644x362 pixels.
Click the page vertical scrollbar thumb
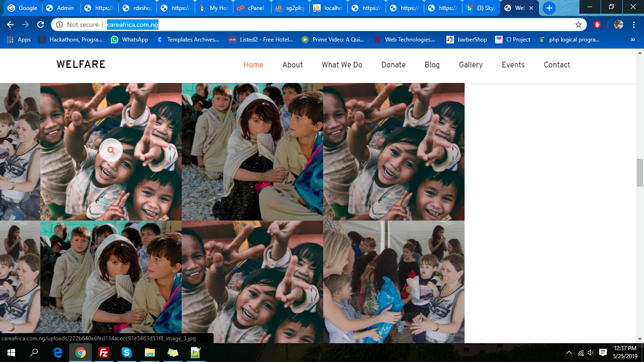[640, 173]
